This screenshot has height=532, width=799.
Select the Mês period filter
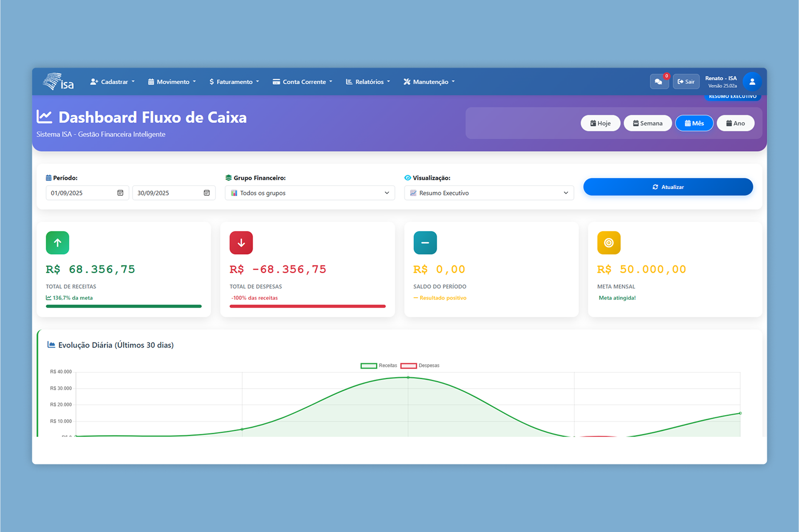694,123
